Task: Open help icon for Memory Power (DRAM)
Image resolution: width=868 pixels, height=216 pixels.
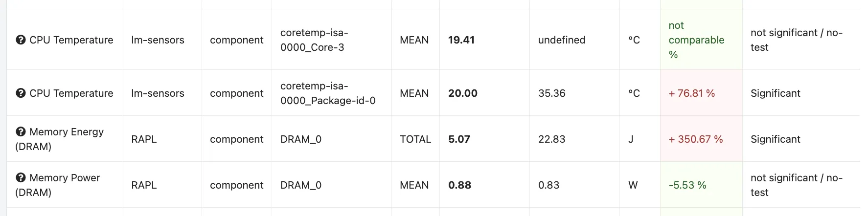Action: pos(21,178)
